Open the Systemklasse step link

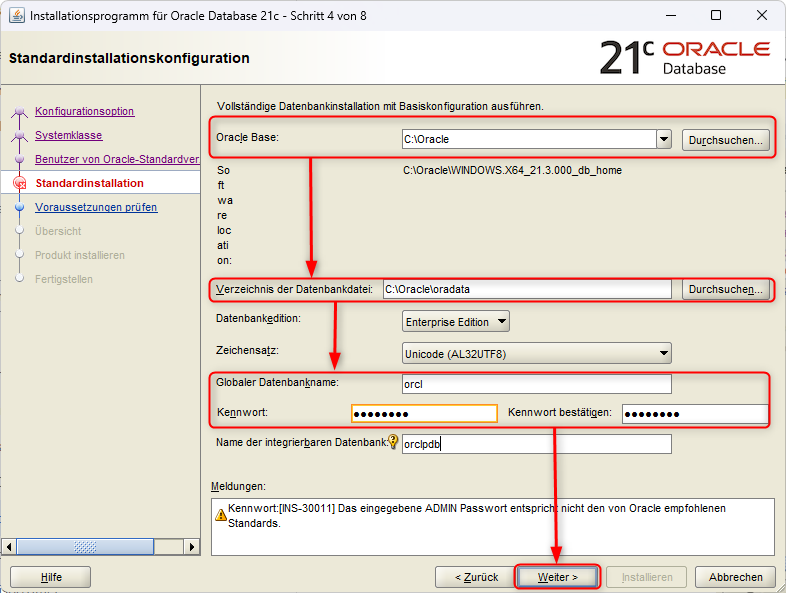pos(68,135)
